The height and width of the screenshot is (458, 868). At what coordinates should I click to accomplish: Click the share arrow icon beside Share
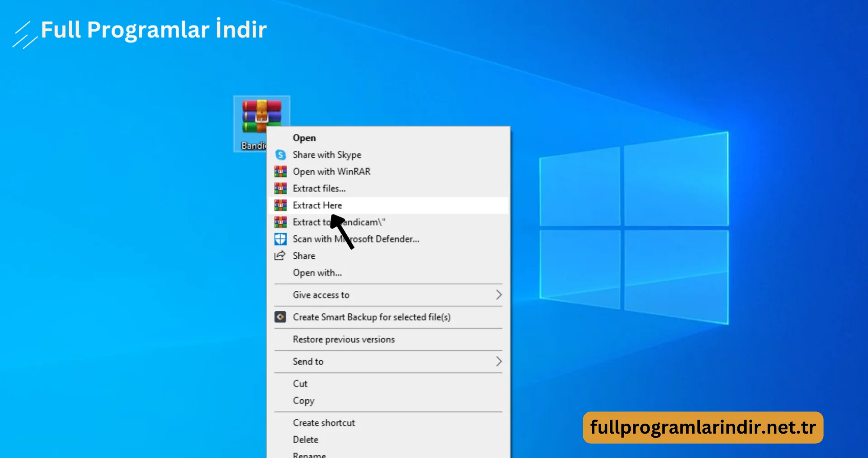(280, 256)
